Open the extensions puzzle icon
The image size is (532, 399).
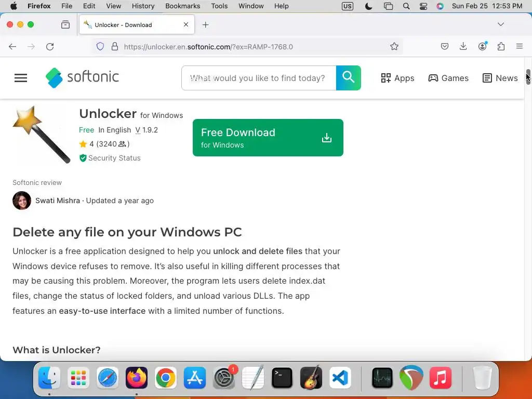point(501,46)
